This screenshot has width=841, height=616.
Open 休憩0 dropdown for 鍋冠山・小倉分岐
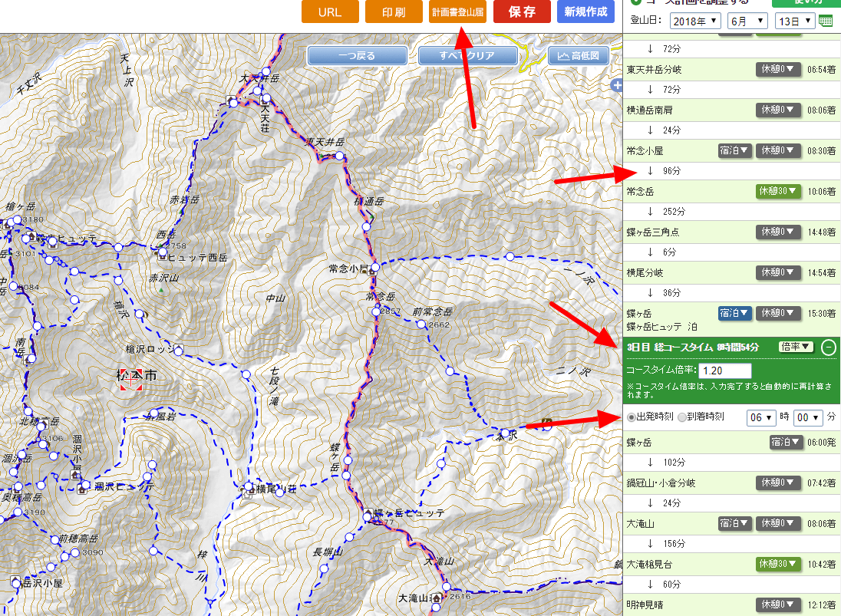778,483
